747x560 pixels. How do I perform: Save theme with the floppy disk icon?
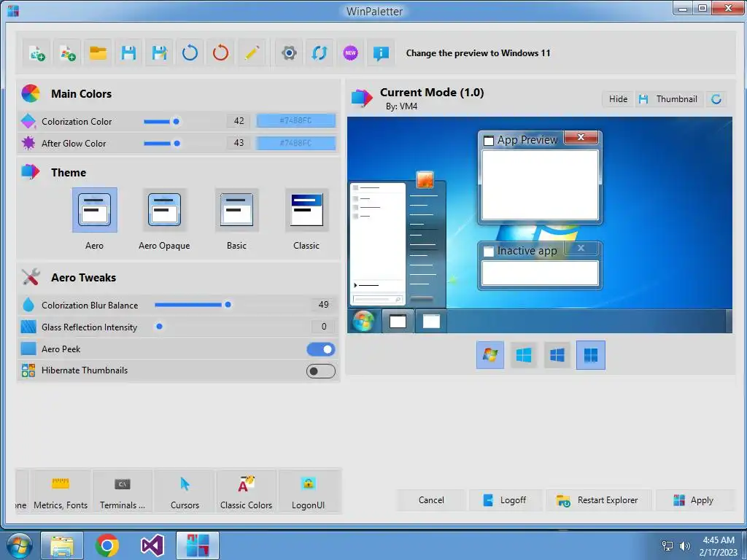128,52
